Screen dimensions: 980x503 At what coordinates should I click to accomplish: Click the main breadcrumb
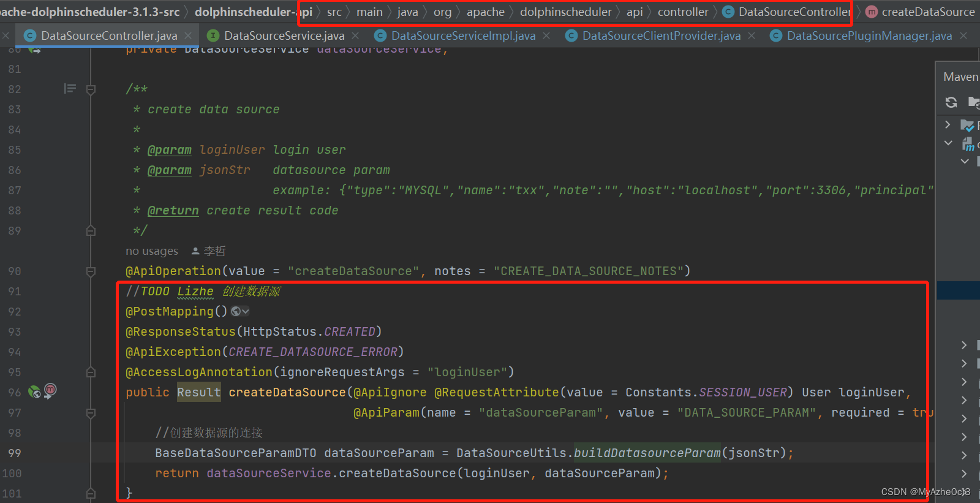pos(369,12)
